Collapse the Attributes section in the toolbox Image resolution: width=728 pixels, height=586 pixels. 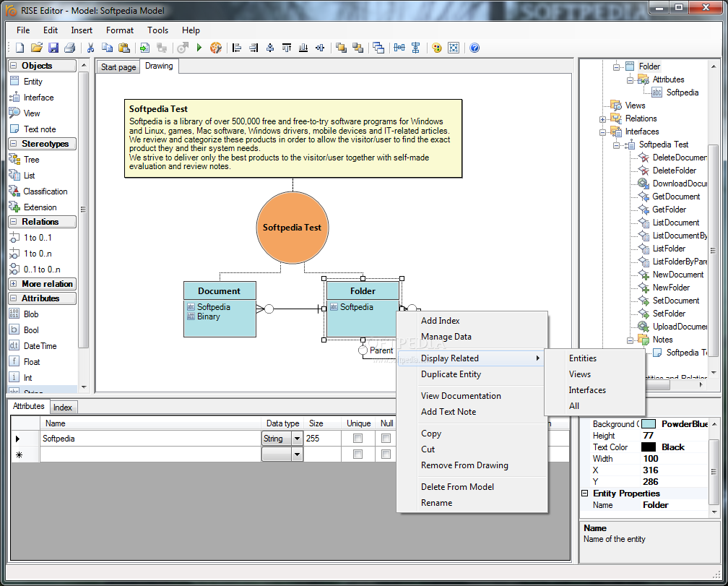(14, 298)
